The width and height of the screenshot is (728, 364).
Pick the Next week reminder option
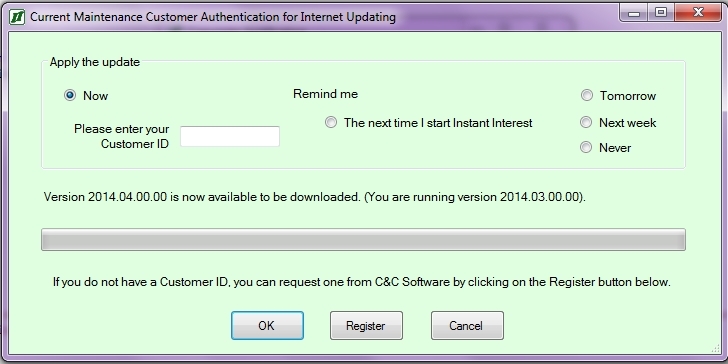point(586,123)
